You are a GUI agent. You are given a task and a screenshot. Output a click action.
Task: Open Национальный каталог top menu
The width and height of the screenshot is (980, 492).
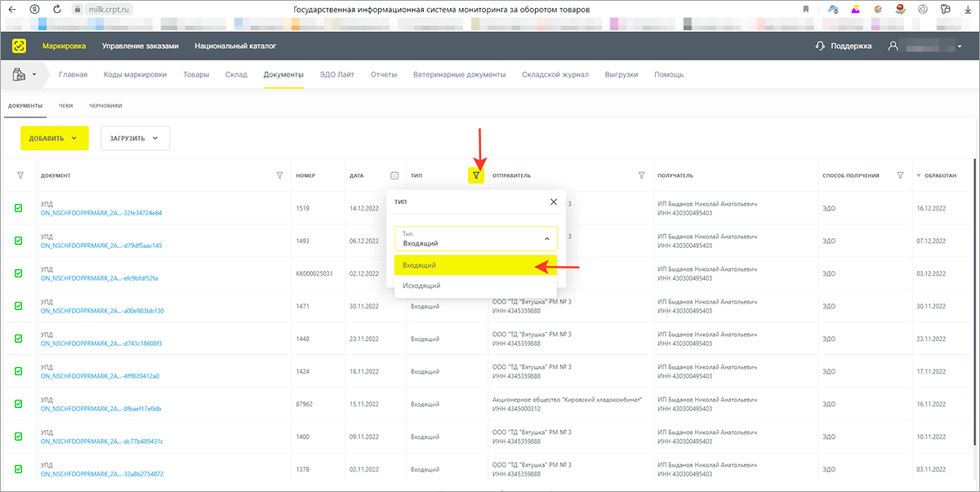(x=235, y=47)
